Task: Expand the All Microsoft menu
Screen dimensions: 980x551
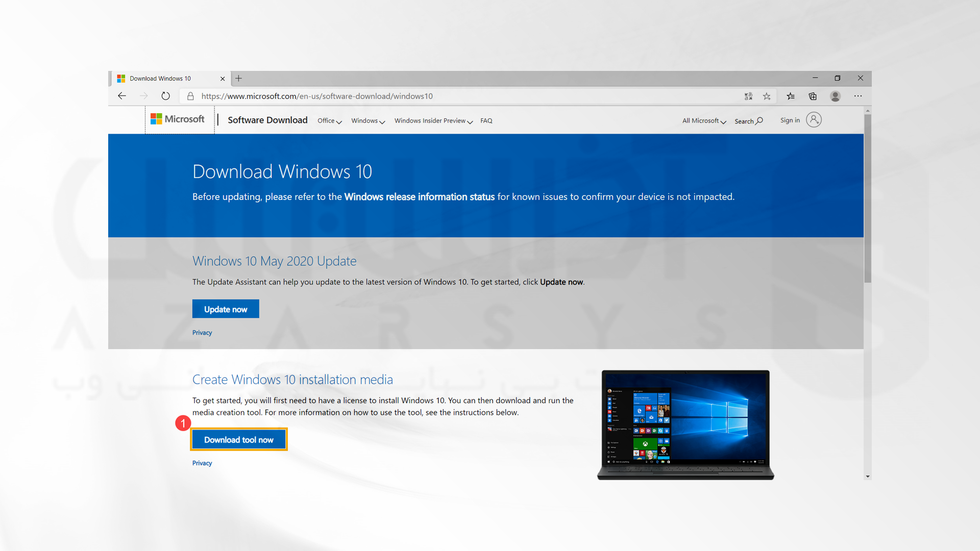Action: [x=704, y=121]
